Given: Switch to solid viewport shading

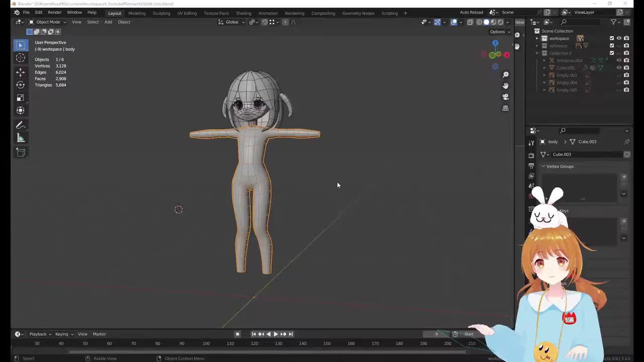Looking at the screenshot, I should [486, 22].
